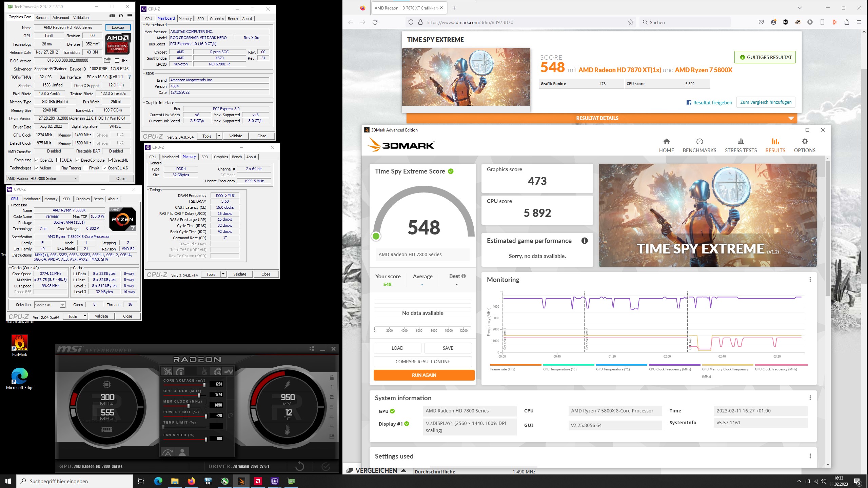Screen dimensions: 868x488
Task: Click Afterburner profile lock icon
Action: 332,378
